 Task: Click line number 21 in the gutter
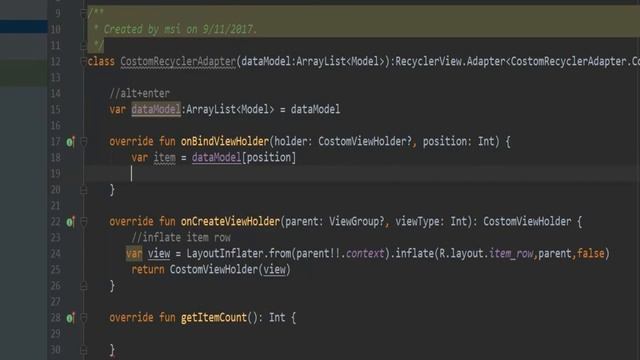(56, 206)
